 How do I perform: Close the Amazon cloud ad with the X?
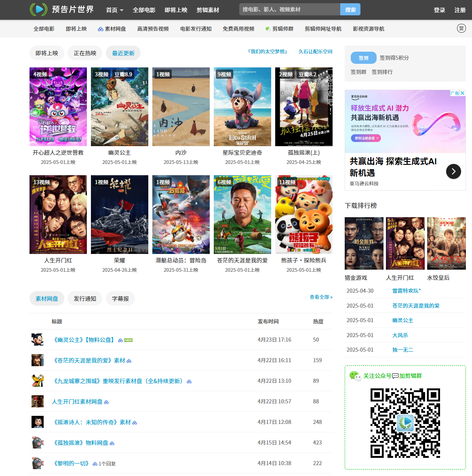[x=462, y=93]
